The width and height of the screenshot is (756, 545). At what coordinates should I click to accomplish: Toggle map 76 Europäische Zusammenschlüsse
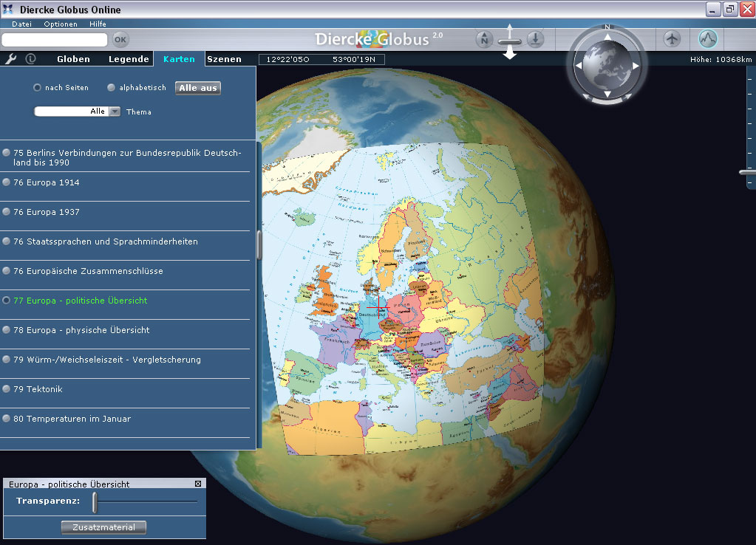tap(7, 271)
